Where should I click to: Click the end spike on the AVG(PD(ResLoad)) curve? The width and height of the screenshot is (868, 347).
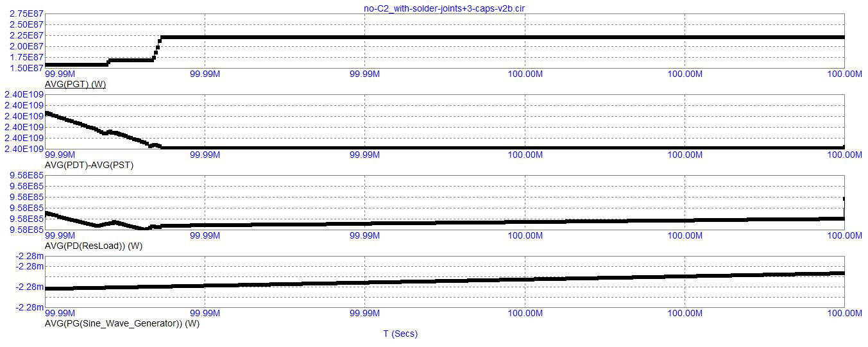click(x=844, y=208)
